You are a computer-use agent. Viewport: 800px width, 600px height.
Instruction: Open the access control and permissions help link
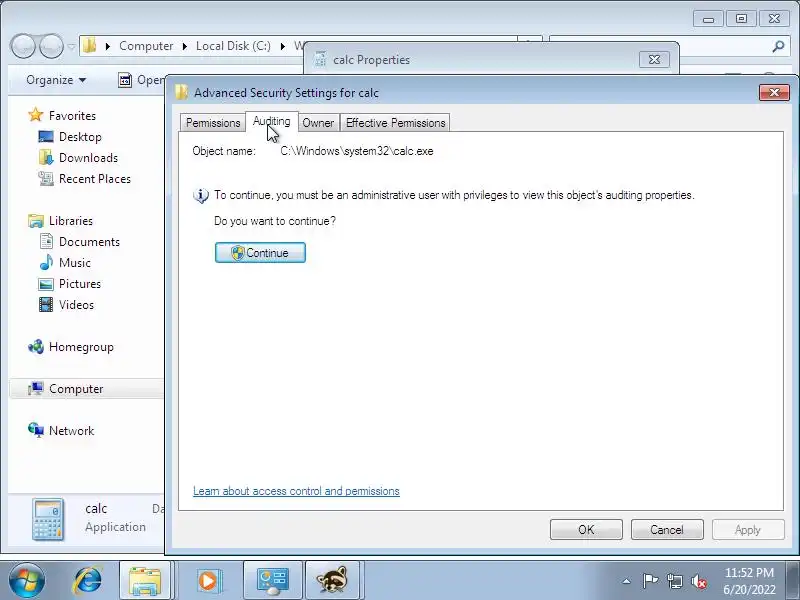click(296, 491)
